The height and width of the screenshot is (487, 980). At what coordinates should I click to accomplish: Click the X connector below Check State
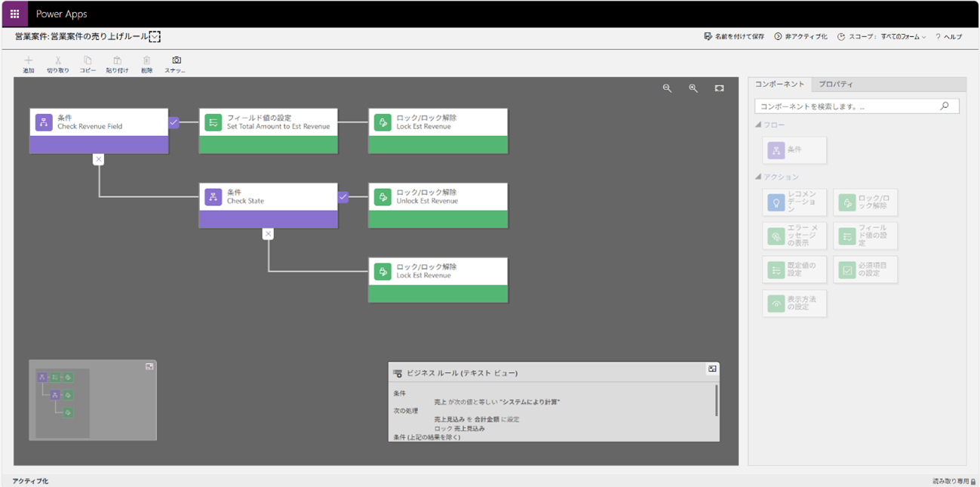click(268, 234)
